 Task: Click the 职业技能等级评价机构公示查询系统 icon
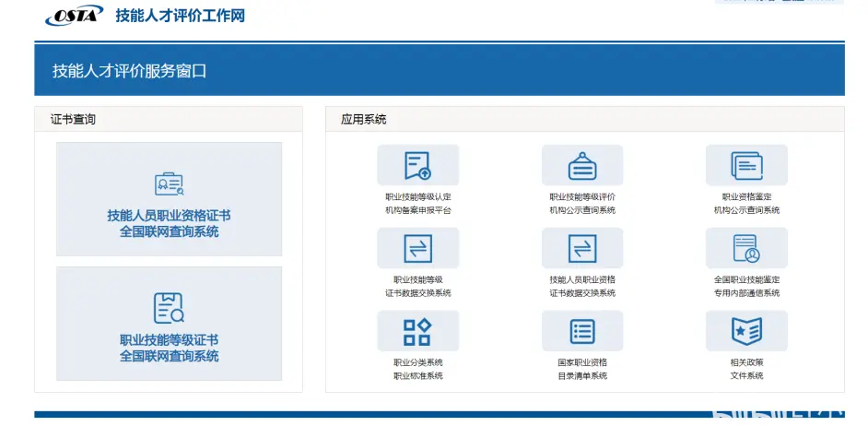point(581,166)
